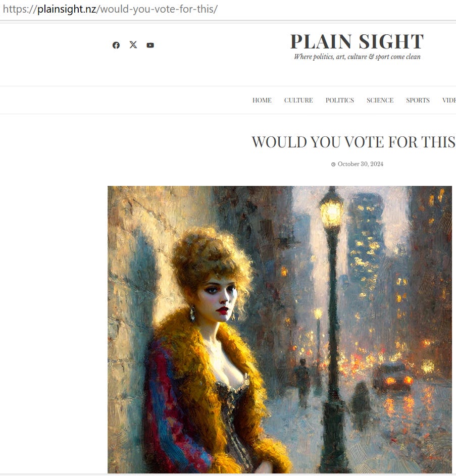Viewport: 456px width, 476px height.
Task: Click the plainsight.nz domain in the address bar
Action: 67,9
